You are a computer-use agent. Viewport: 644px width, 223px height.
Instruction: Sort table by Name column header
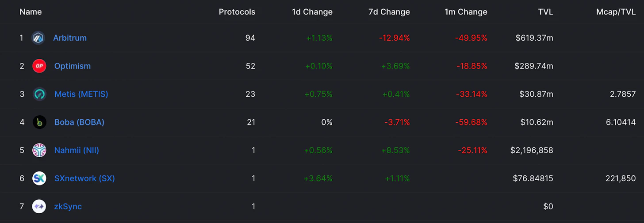coord(31,12)
